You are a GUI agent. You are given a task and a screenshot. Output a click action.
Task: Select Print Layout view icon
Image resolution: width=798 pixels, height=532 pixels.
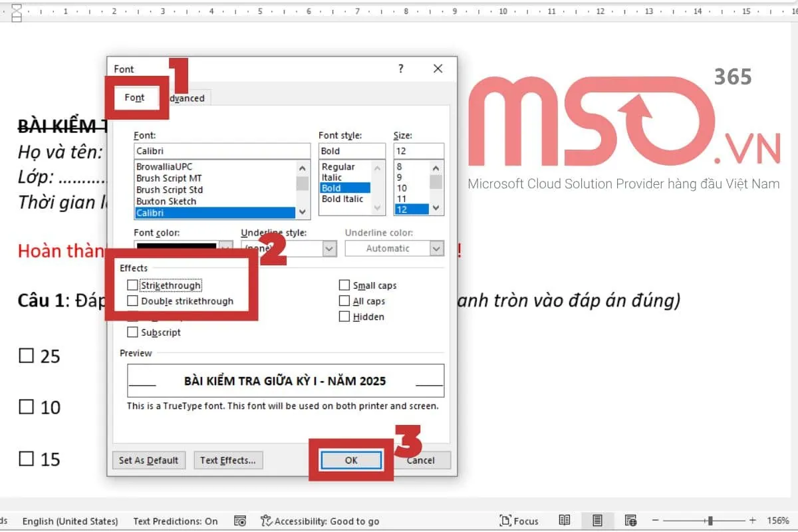pos(597,521)
